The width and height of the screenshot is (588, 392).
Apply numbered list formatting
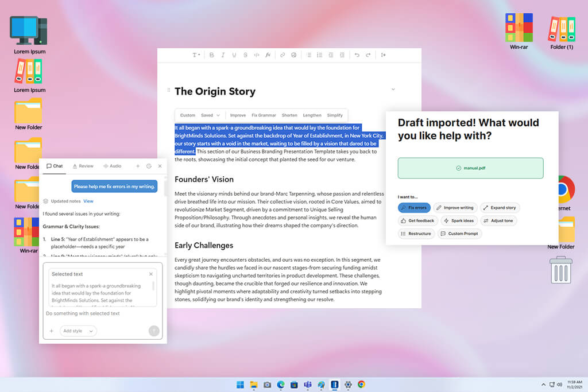[319, 55]
